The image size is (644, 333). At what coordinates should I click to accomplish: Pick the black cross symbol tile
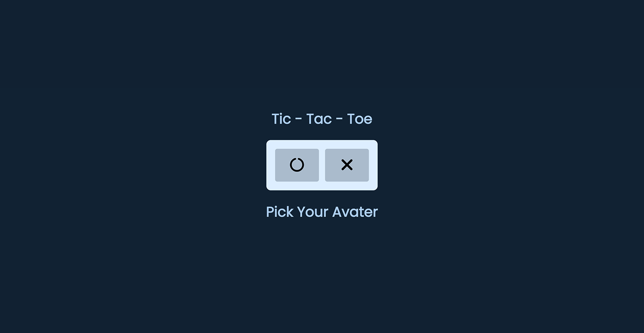[347, 165]
